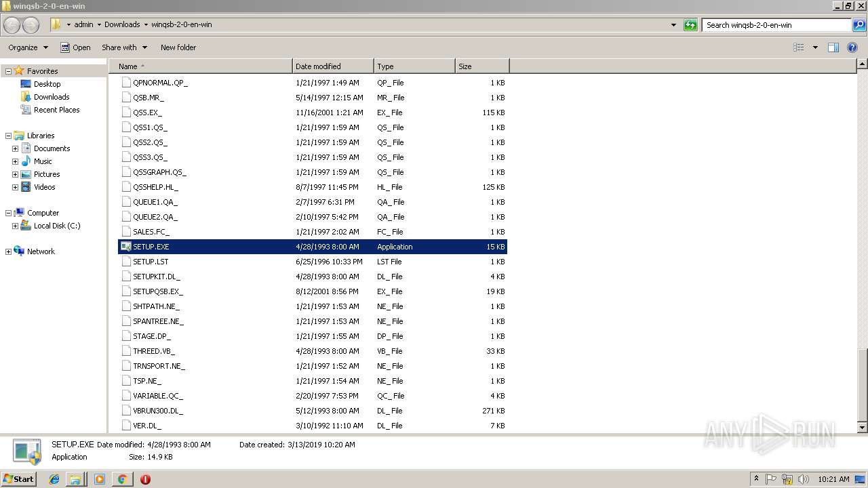
Task: Expand the Videos library node
Action: [15, 187]
